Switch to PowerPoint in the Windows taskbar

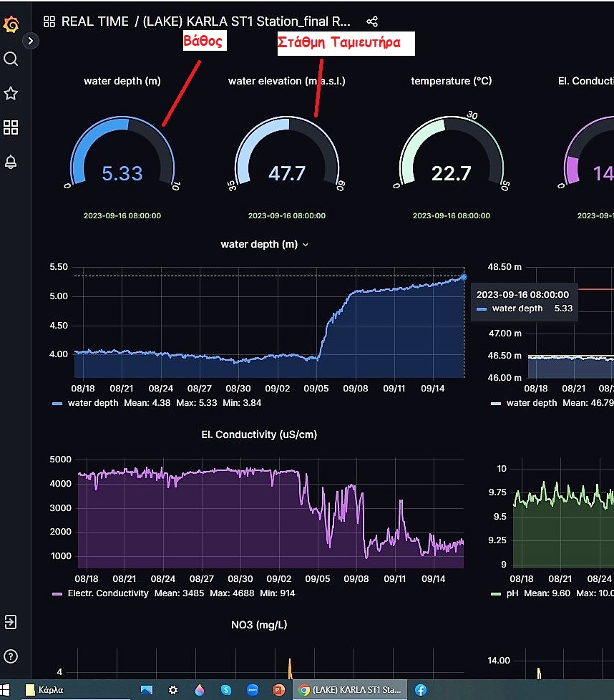279,690
